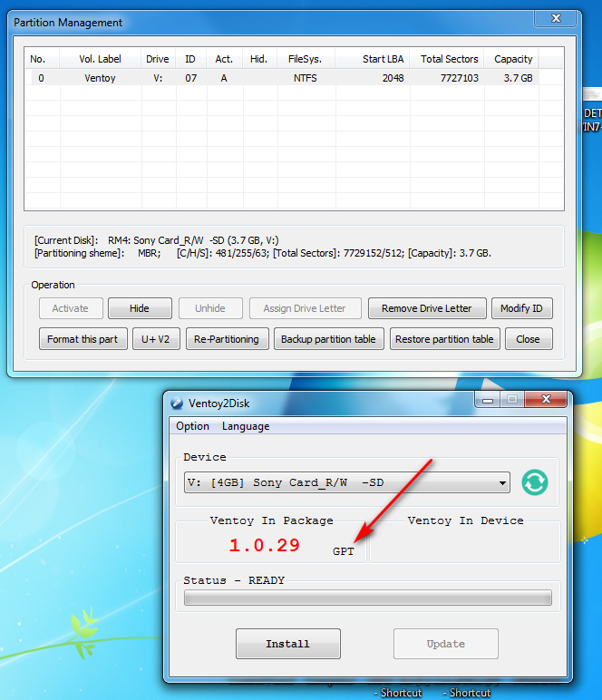The height and width of the screenshot is (700, 602).
Task: Click the Install button
Action: [x=288, y=644]
